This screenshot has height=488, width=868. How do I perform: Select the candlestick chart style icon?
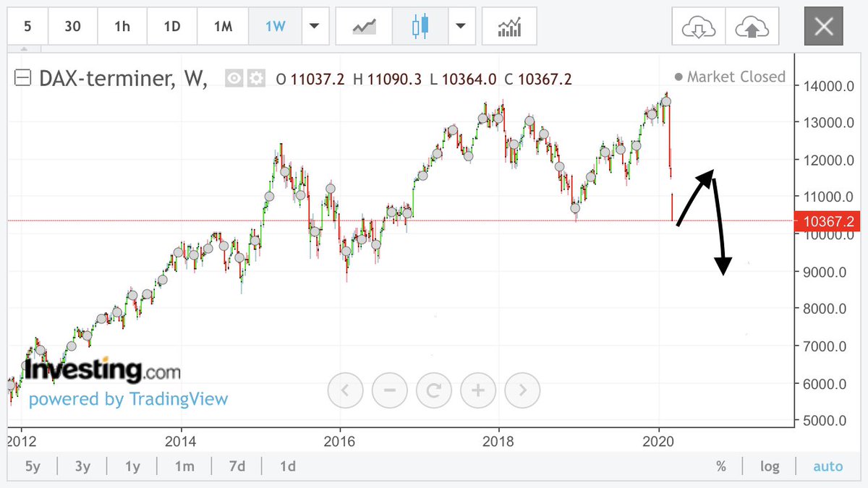420,27
